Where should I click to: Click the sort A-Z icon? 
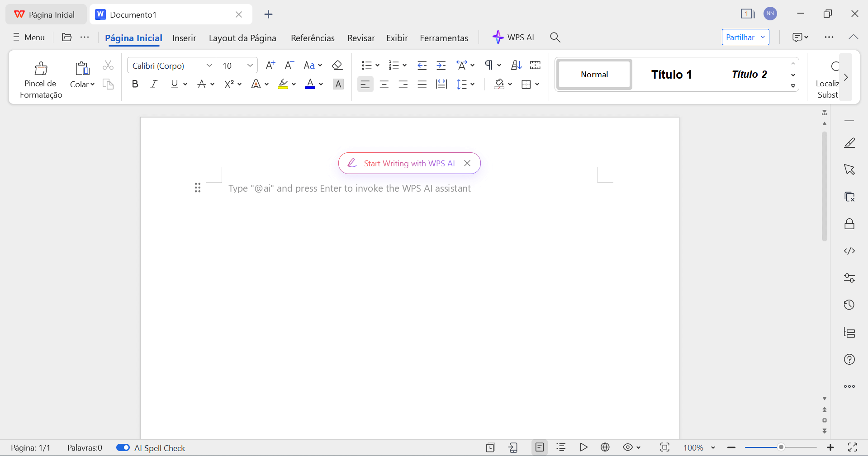516,66
